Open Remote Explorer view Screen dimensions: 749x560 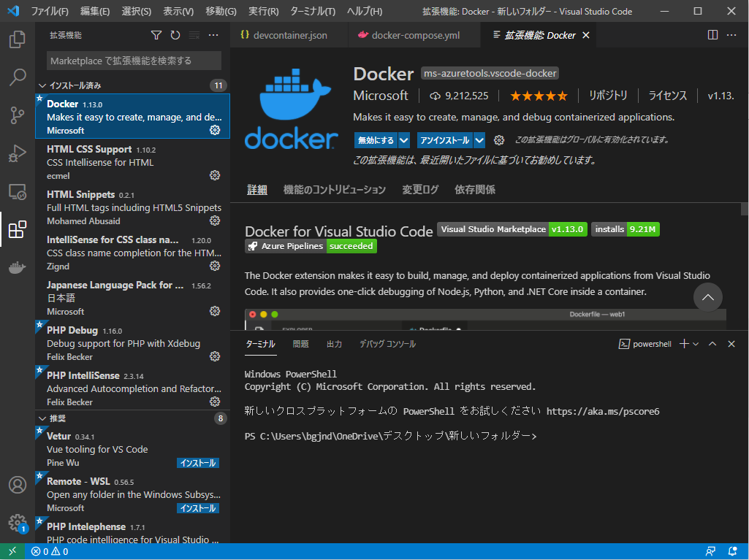pos(18,191)
